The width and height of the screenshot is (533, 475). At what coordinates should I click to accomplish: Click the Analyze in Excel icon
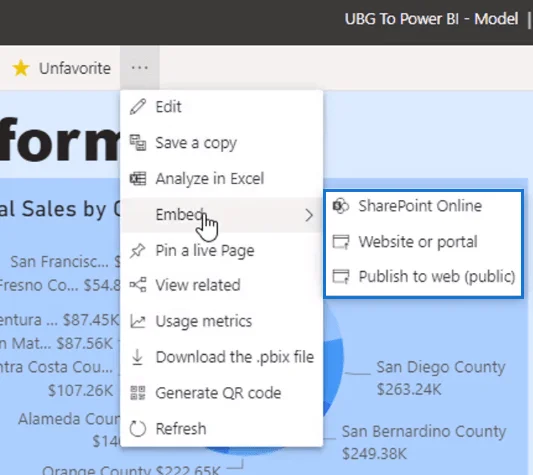[138, 179]
